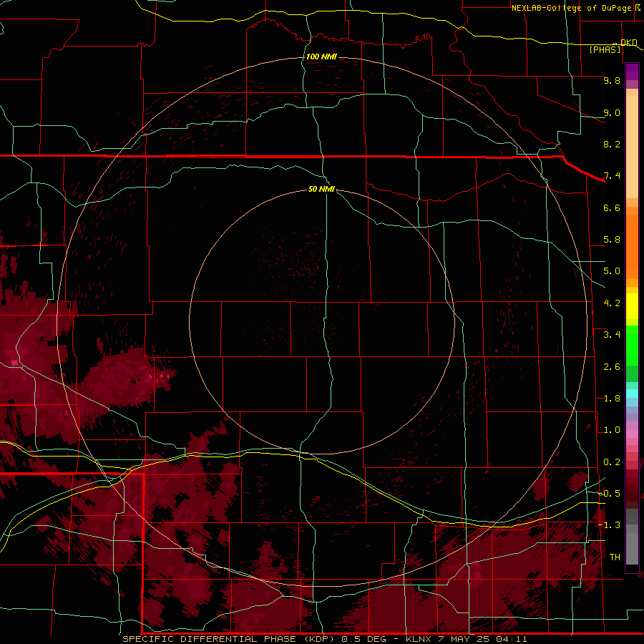
Task: Click the 50 NMI range ring label
Action: point(321,189)
